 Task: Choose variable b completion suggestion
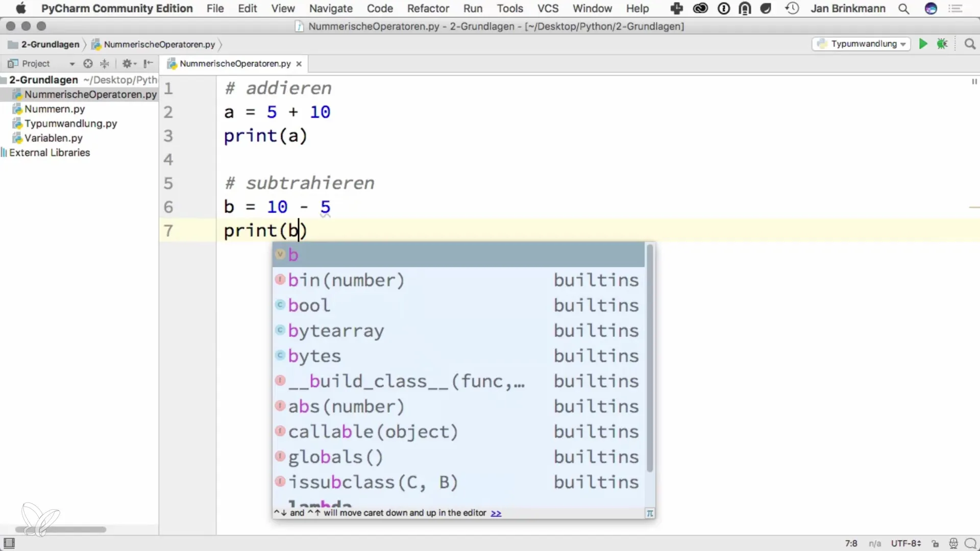(459, 255)
